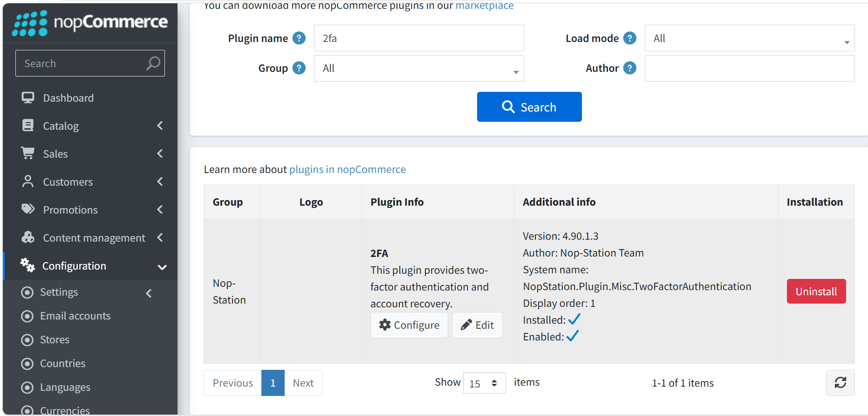Image resolution: width=868 pixels, height=416 pixels.
Task: Uninstall the 2FA plugin
Action: tap(816, 291)
